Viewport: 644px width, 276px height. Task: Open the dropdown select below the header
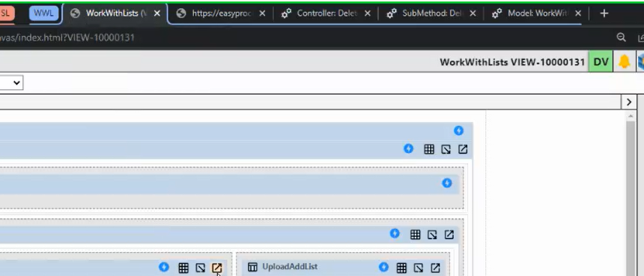pyautogui.click(x=11, y=82)
